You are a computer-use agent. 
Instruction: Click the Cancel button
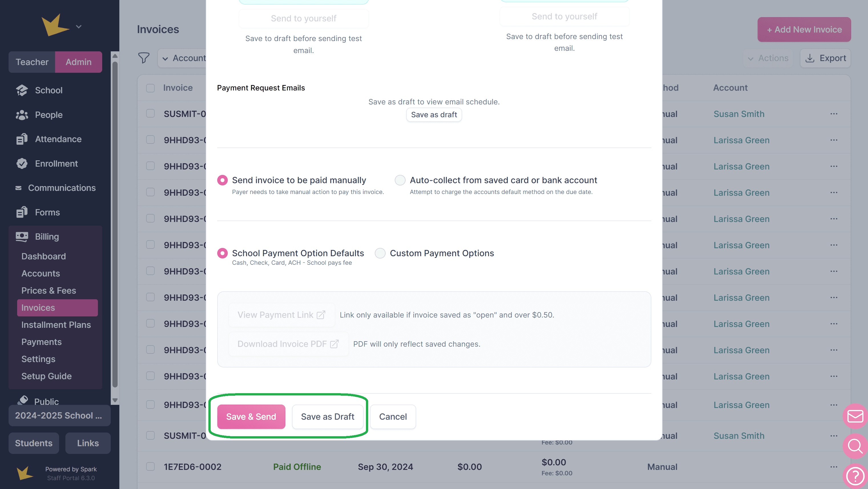393,417
